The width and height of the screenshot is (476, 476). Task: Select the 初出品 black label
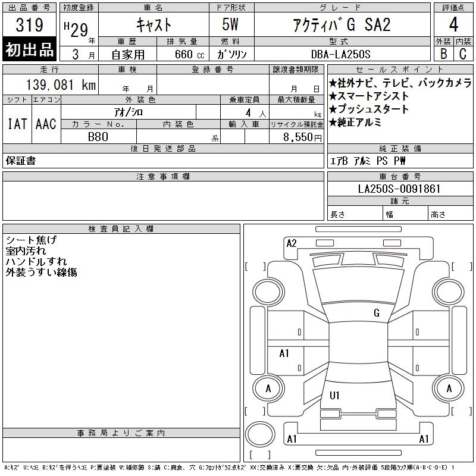[x=29, y=49]
